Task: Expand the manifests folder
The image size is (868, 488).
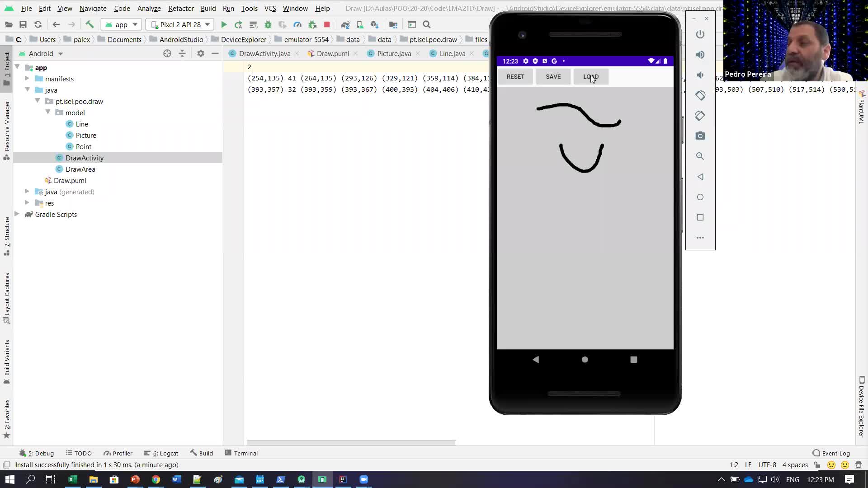Action: point(27,79)
